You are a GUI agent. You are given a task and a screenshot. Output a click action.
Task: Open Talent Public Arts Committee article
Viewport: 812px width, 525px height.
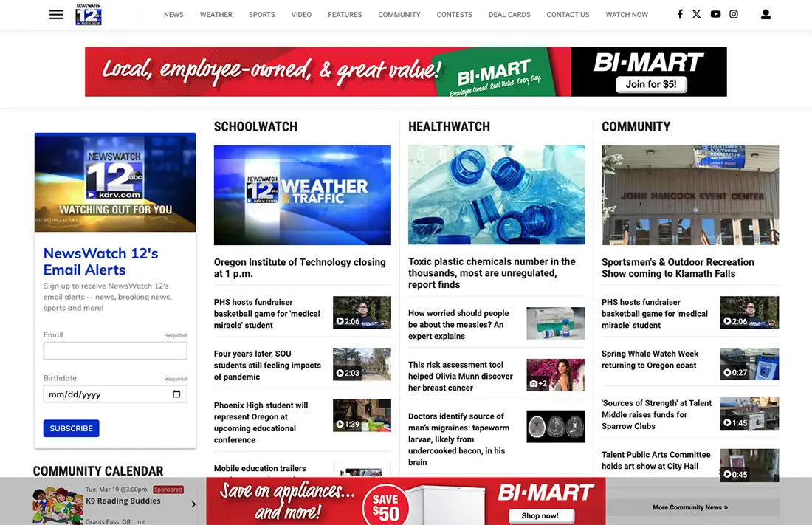click(x=656, y=460)
